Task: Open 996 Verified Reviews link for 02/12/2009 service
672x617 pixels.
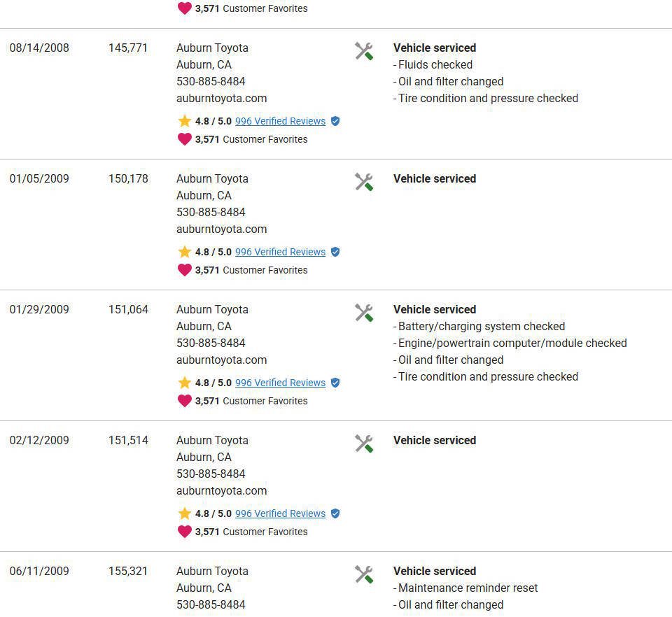Action: [x=280, y=513]
